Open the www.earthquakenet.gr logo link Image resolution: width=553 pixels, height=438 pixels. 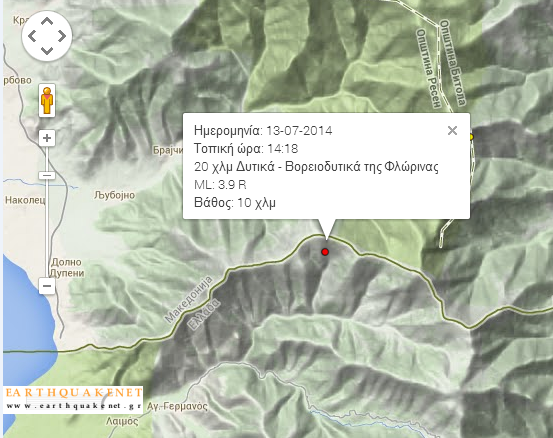[73, 400]
